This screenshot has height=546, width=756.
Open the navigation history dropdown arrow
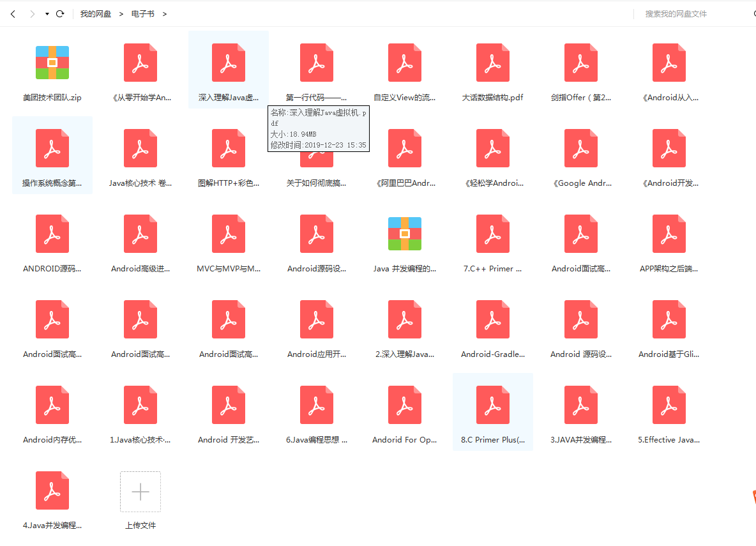[47, 14]
